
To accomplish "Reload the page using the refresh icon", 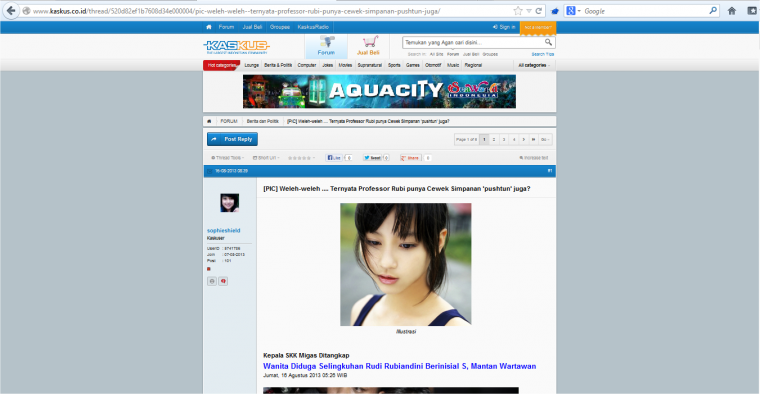I will coord(538,11).
